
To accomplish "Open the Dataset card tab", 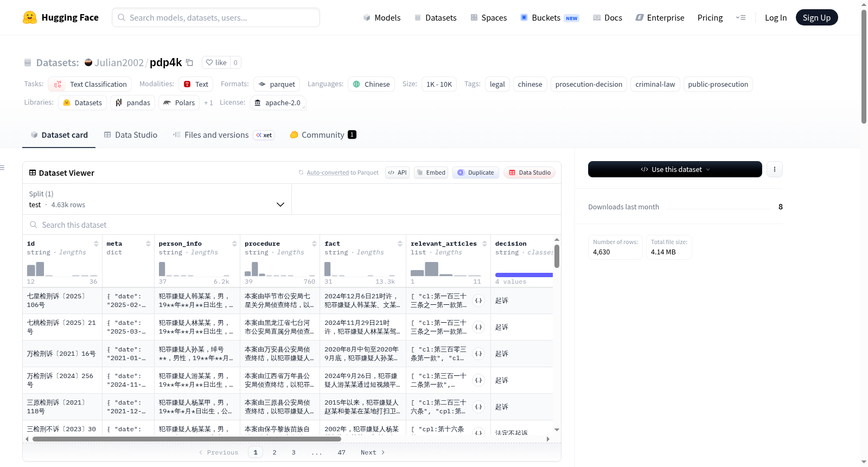I will (59, 135).
